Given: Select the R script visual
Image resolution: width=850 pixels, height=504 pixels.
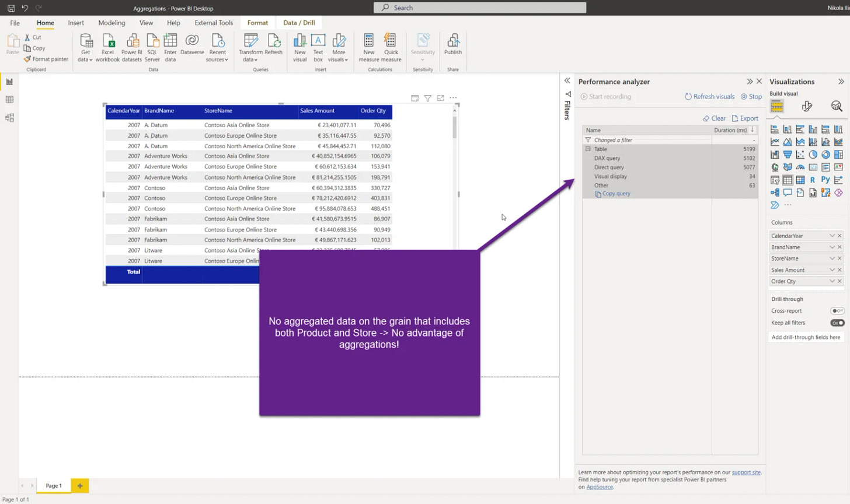Looking at the screenshot, I should click(x=813, y=180).
